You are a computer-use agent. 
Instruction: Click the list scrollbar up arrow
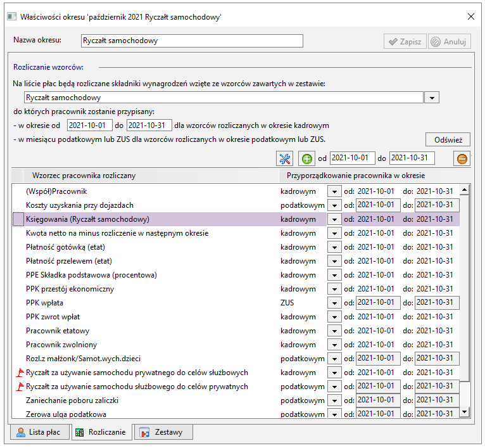[464, 190]
